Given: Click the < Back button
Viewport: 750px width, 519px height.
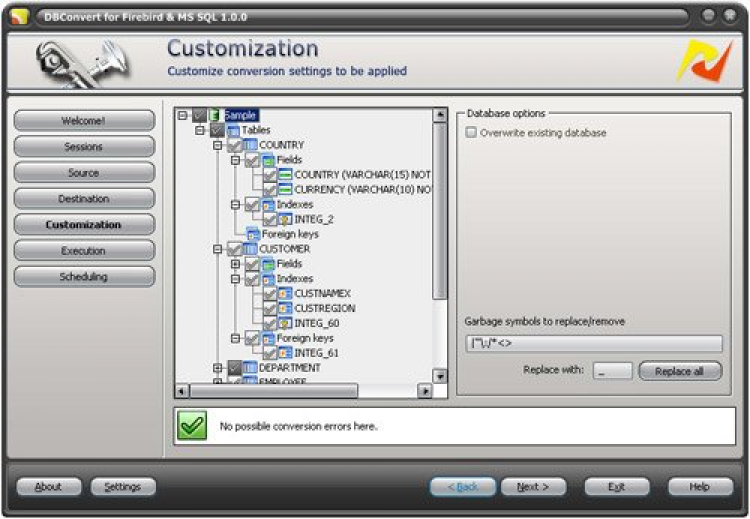Looking at the screenshot, I should (x=463, y=487).
